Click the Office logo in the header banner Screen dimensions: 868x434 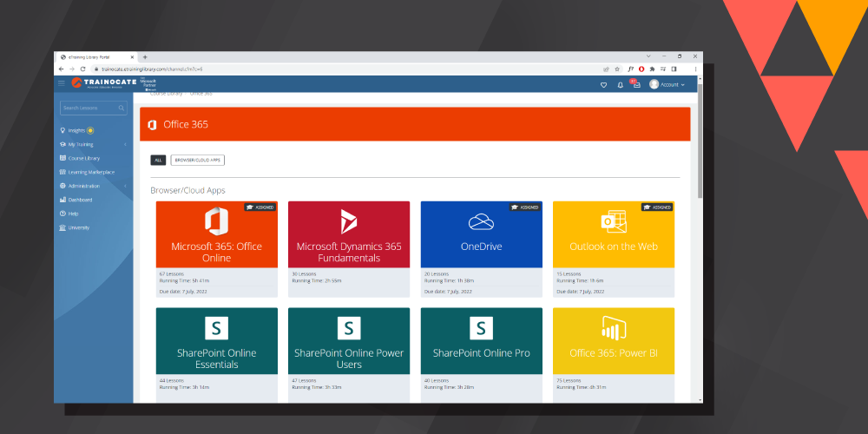click(152, 124)
